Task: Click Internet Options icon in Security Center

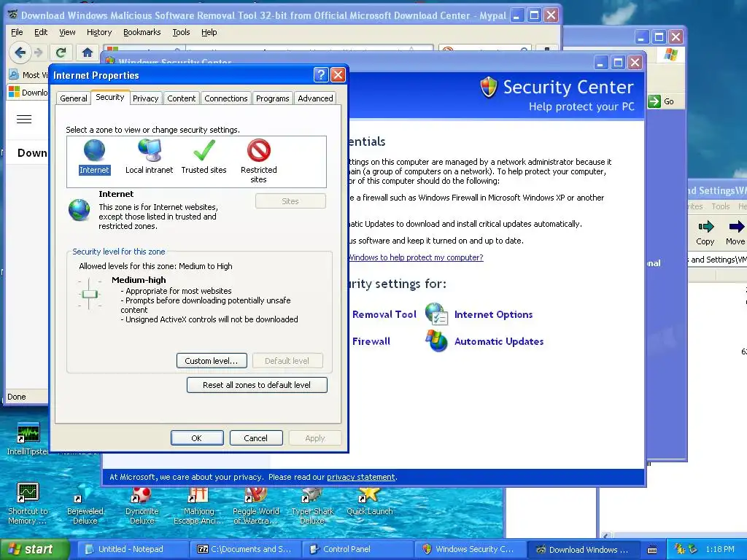Action: click(436, 314)
